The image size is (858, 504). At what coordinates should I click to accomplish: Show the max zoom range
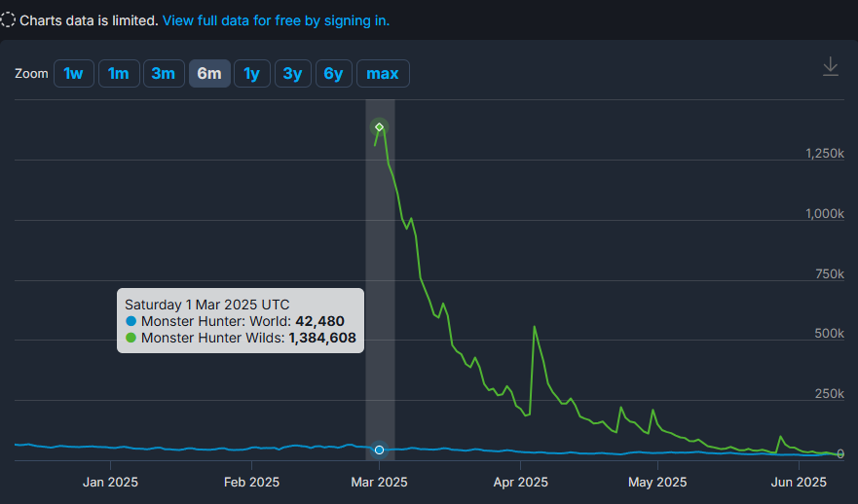[383, 74]
